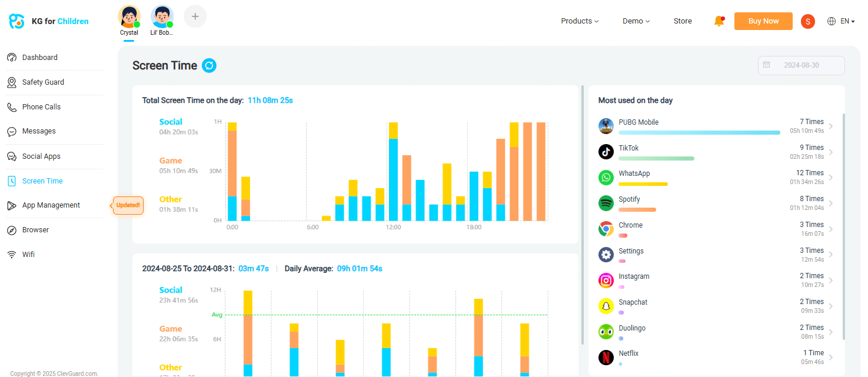Go to Dashboard in sidebar
868x377 pixels.
point(40,58)
